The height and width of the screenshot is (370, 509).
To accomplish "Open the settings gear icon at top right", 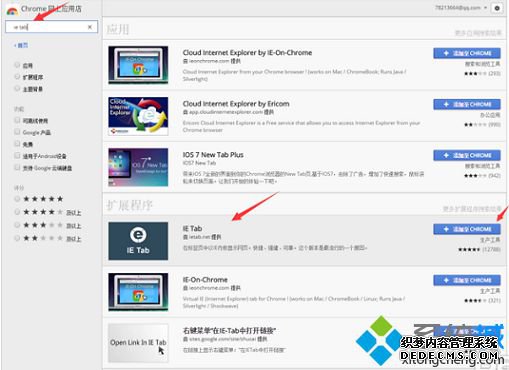I will [x=497, y=8].
